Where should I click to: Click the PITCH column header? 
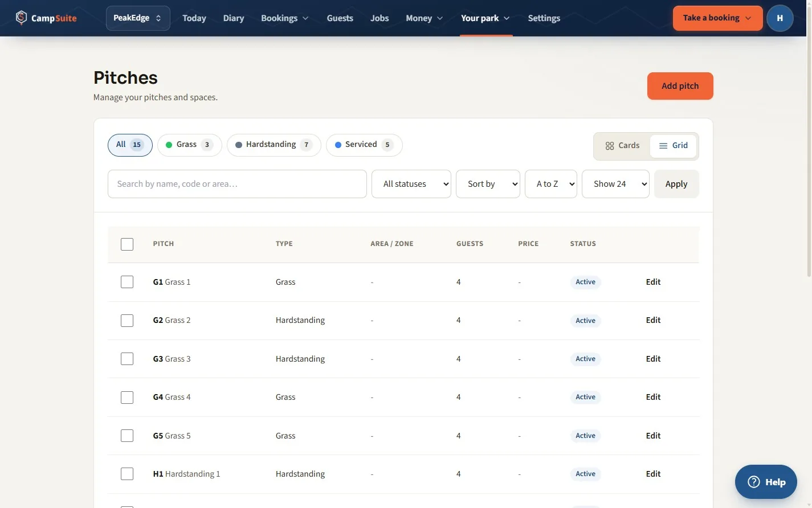click(x=164, y=244)
